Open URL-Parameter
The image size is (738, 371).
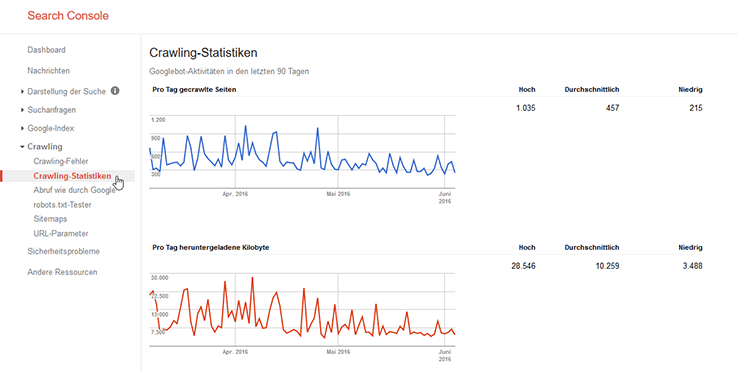[x=61, y=234]
